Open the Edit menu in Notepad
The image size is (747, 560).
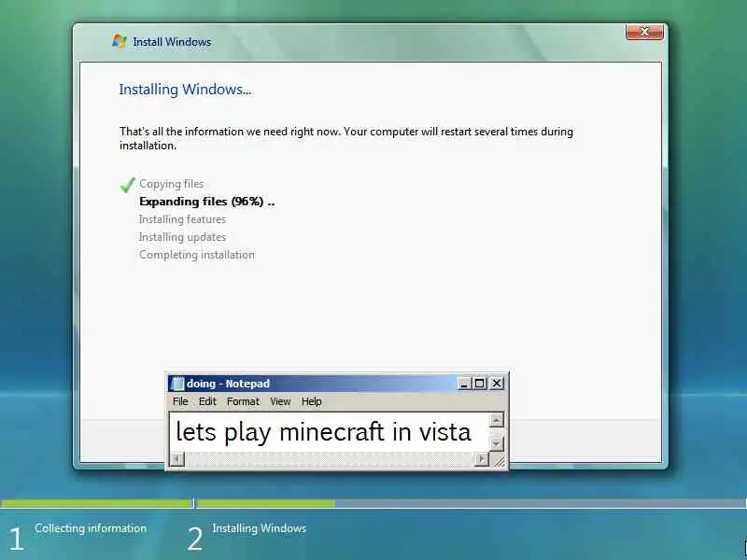click(207, 401)
